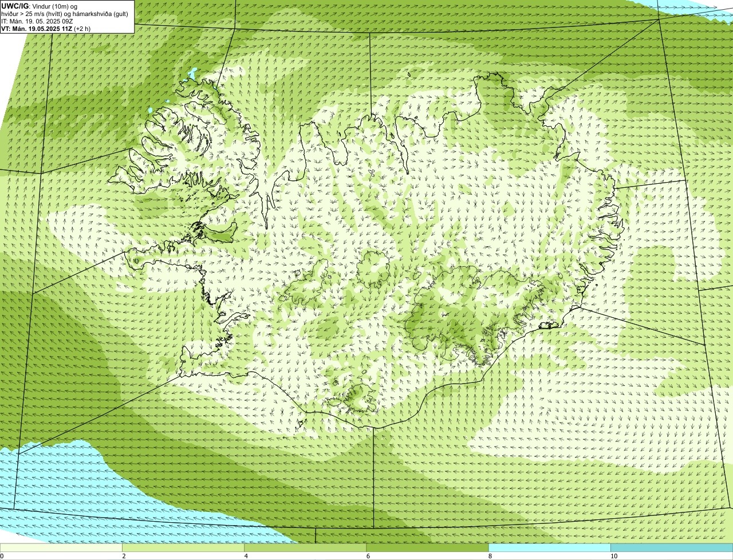Viewport: 733px width, 560px height.
Task: Click the 'hviður > 25 m/s (hvítt)' line
Action: [x=66, y=13]
